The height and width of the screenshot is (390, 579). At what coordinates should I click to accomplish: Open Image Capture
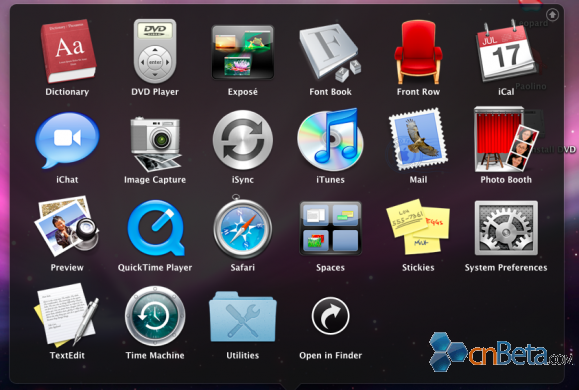coord(155,144)
